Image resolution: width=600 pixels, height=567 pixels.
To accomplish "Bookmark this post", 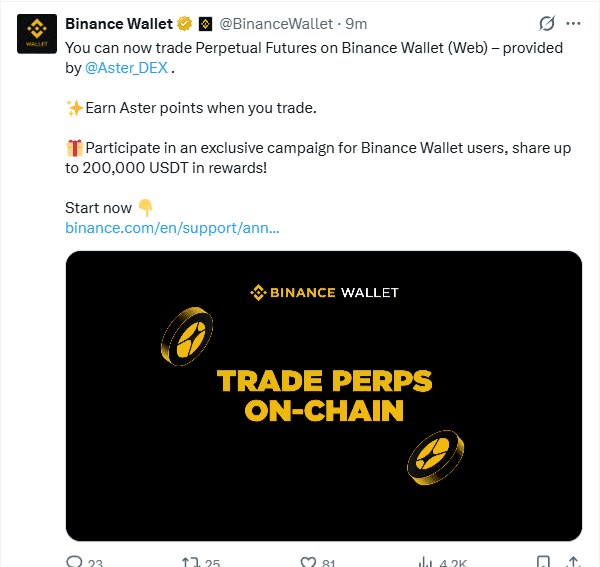I will point(542,562).
